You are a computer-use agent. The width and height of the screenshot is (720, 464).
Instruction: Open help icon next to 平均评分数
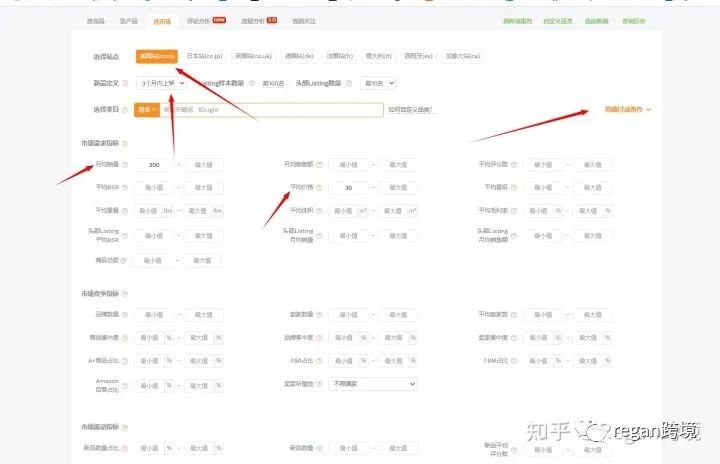(x=514, y=164)
